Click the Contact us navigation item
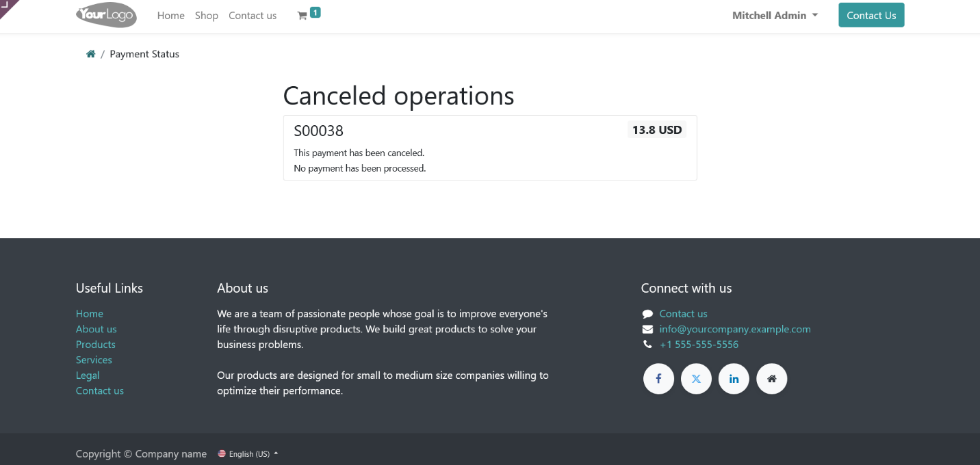 point(253,16)
